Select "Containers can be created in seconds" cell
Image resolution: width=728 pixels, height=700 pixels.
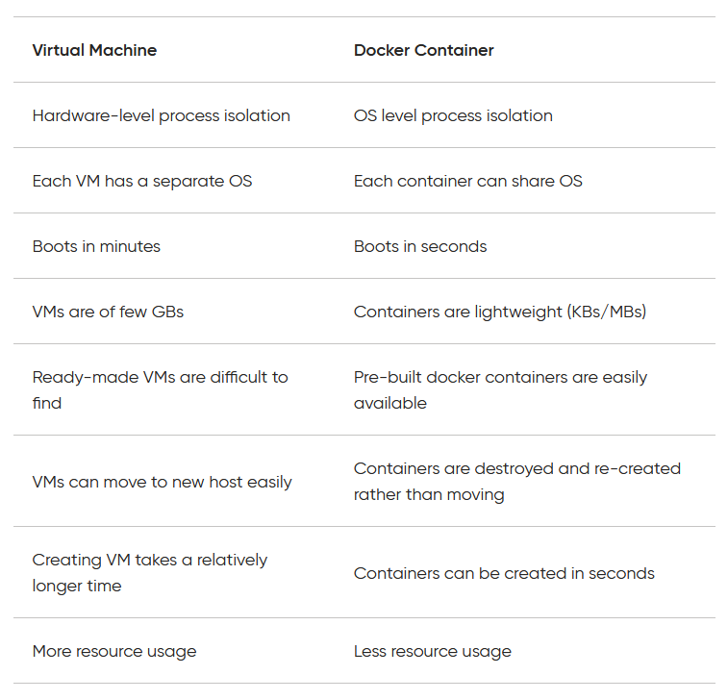[504, 573]
